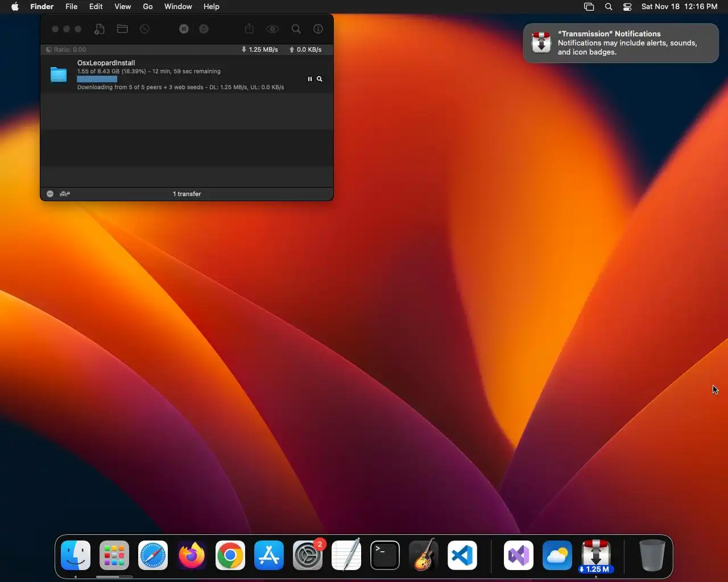
Task: Toggle Quick Look eye icon
Action: (x=272, y=29)
